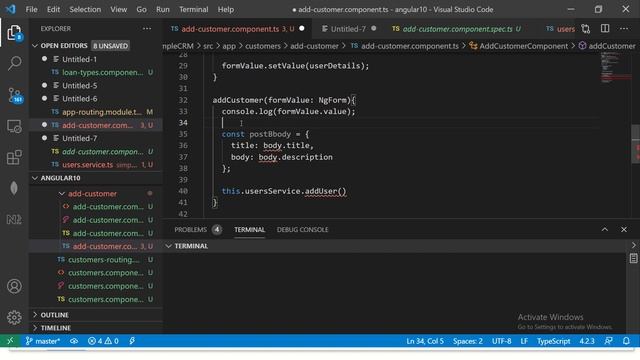Open the MongoDB leaf icon view

coord(14,188)
